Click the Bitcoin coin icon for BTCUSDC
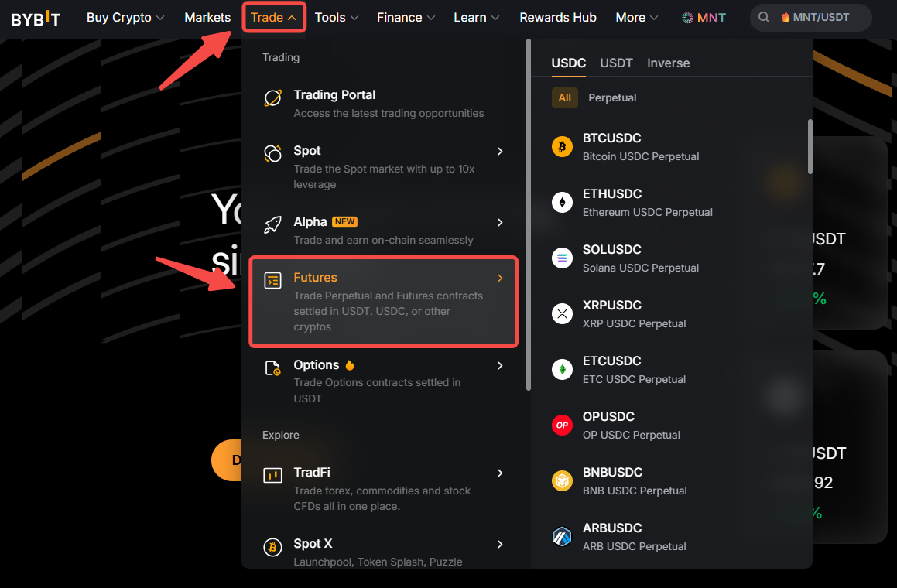Image resolution: width=897 pixels, height=588 pixels. [x=562, y=147]
